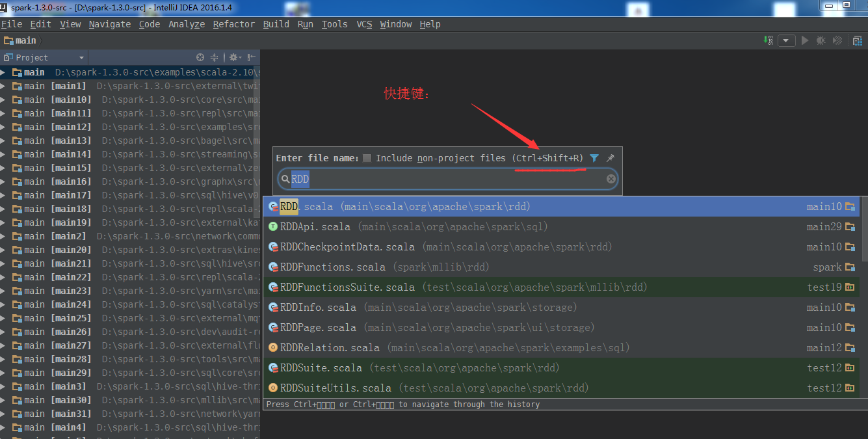
Task: Select main [main18] project row
Action: pos(130,209)
